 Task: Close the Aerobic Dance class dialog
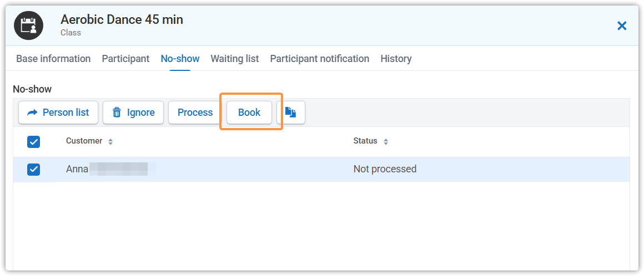click(x=622, y=25)
